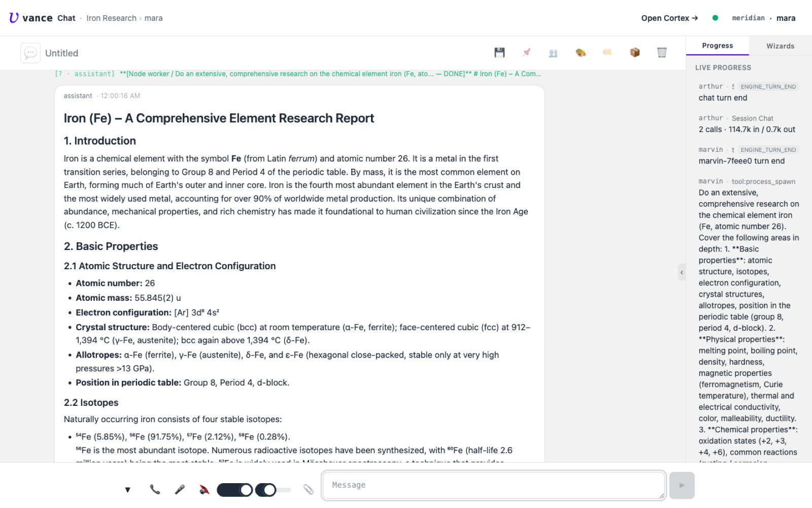812x508 pixels.
Task: Archive chat with the box icon
Action: [x=635, y=52]
